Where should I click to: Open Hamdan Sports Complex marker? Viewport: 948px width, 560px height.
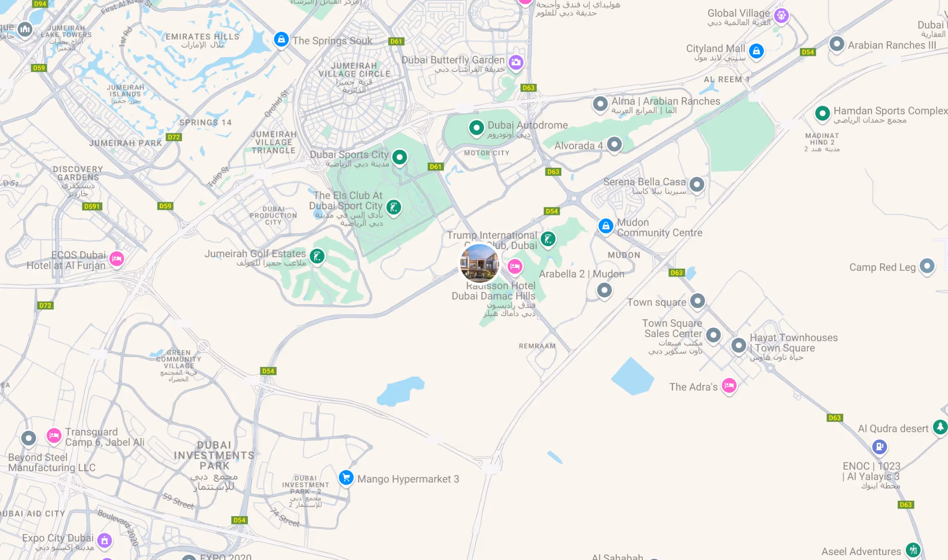[x=822, y=114]
